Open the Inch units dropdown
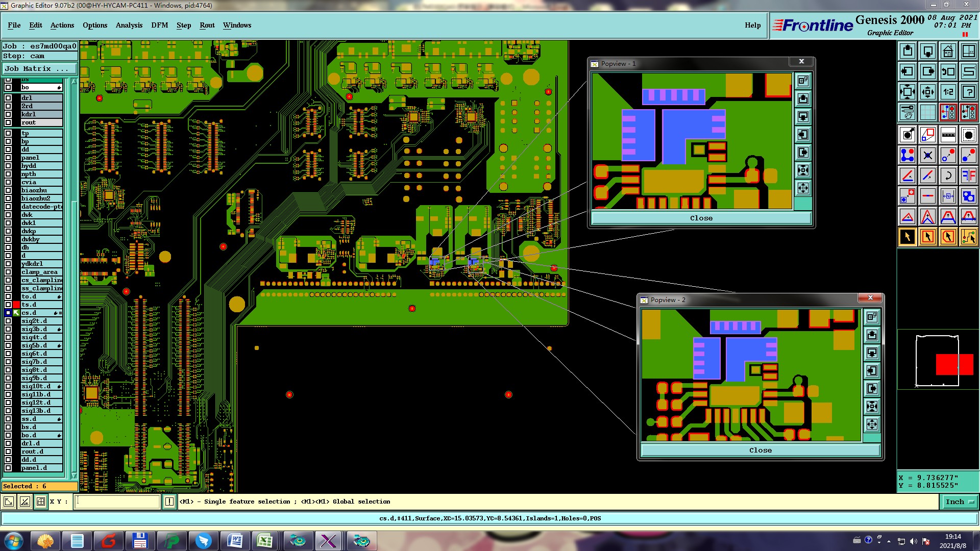 (959, 502)
